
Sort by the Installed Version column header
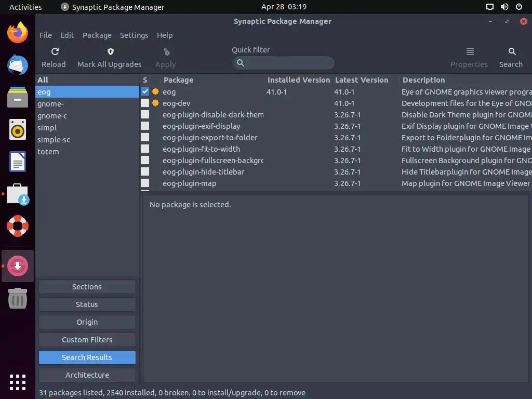tap(299, 80)
